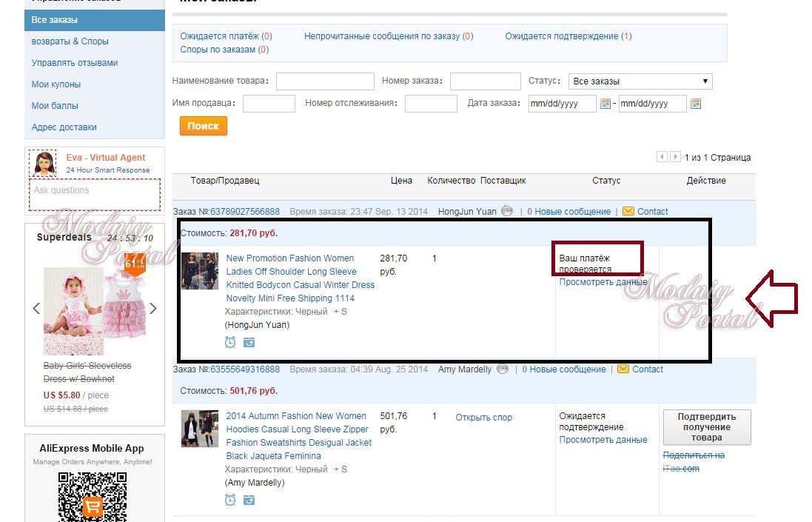Click the 'Имя продавца' input field
This screenshot has height=522, width=812.
tap(269, 103)
